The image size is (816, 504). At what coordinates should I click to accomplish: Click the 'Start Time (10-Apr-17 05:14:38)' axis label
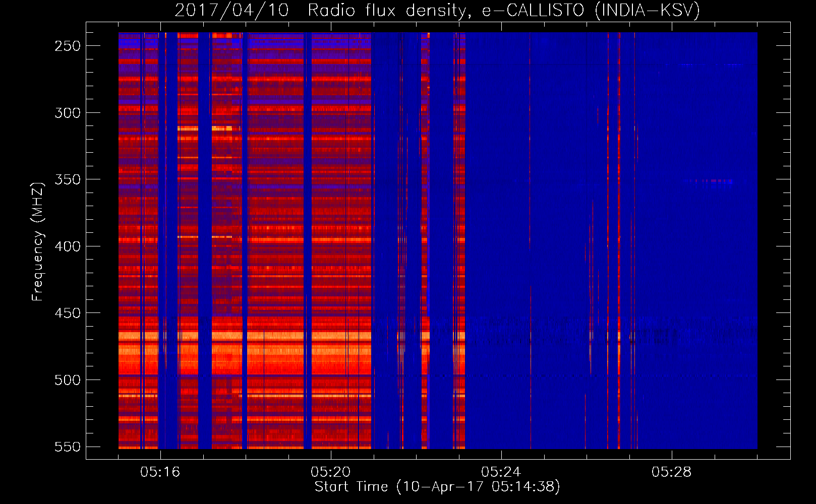(437, 487)
